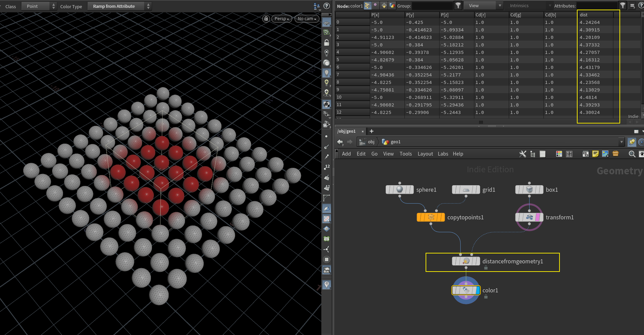Click the Cd[r] column header

click(x=491, y=15)
